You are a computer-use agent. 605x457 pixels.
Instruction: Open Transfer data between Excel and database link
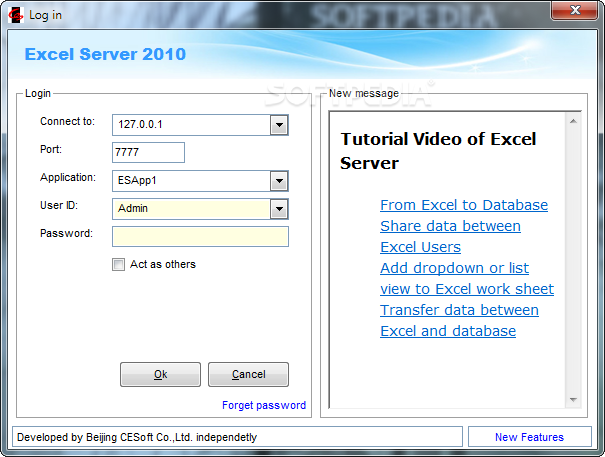click(459, 320)
